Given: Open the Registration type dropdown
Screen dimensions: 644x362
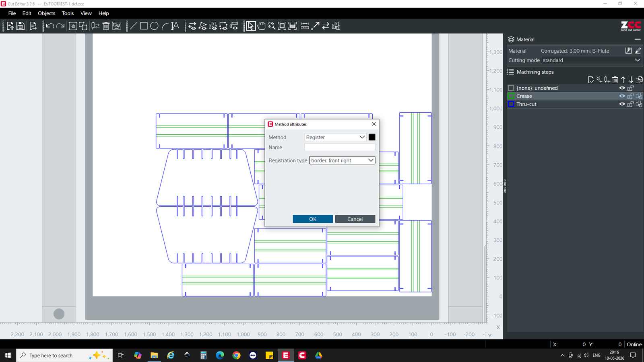Looking at the screenshot, I should (x=342, y=160).
